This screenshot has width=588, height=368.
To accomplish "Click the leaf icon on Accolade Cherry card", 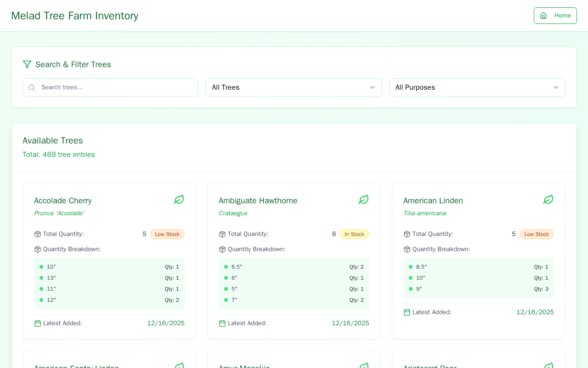I will (179, 200).
